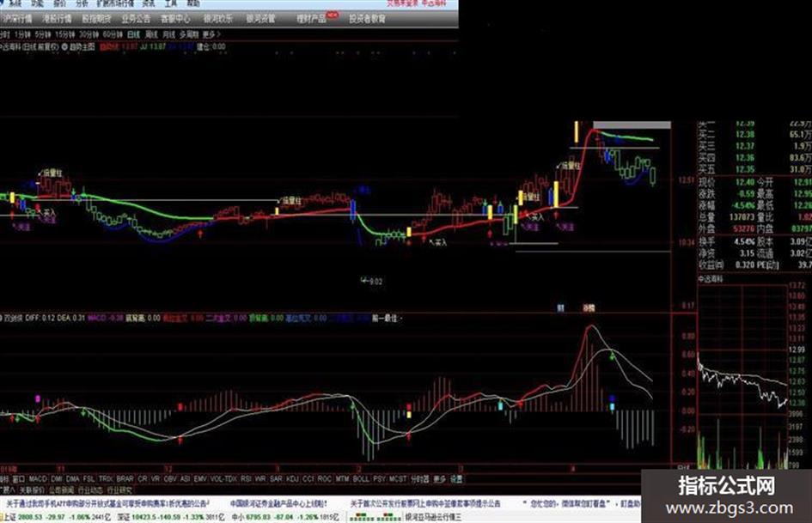Select 多周期 multi-period view
This screenshot has width=812, height=523.
coord(189,34)
